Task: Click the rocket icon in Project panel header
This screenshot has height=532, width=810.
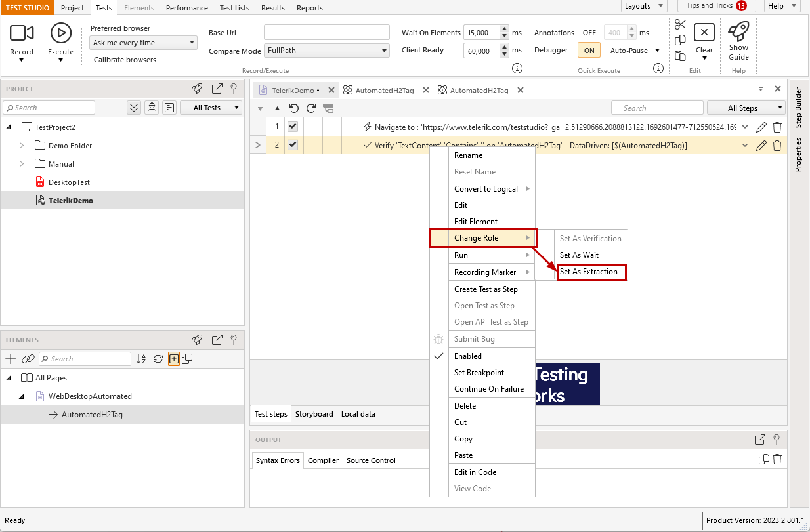Action: click(x=197, y=89)
